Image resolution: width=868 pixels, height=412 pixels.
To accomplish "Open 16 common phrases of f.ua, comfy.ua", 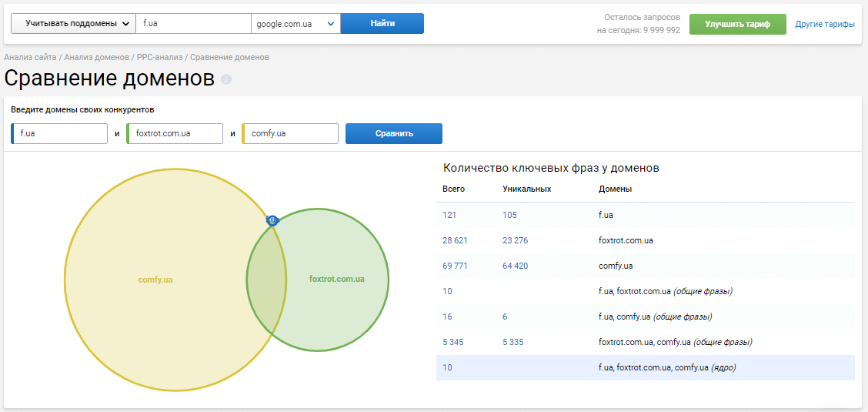I will (x=447, y=317).
